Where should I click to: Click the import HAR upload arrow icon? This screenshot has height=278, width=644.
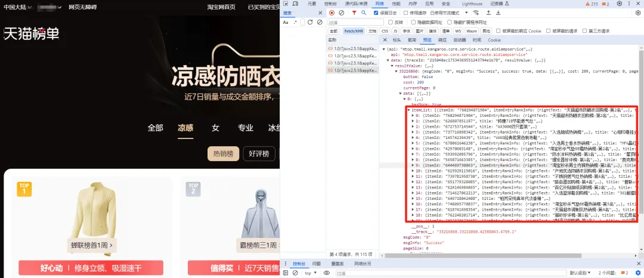(489, 13)
